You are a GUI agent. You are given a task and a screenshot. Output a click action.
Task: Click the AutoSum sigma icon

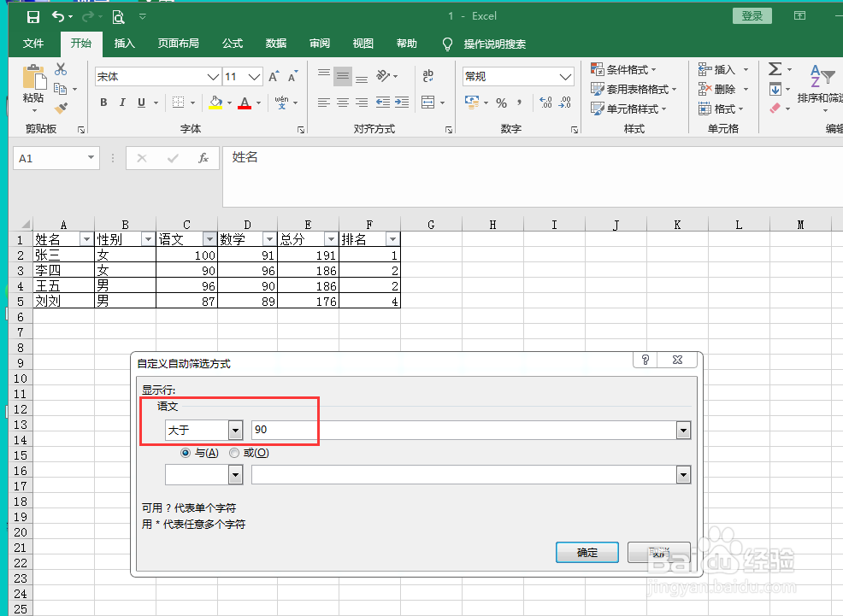point(775,68)
